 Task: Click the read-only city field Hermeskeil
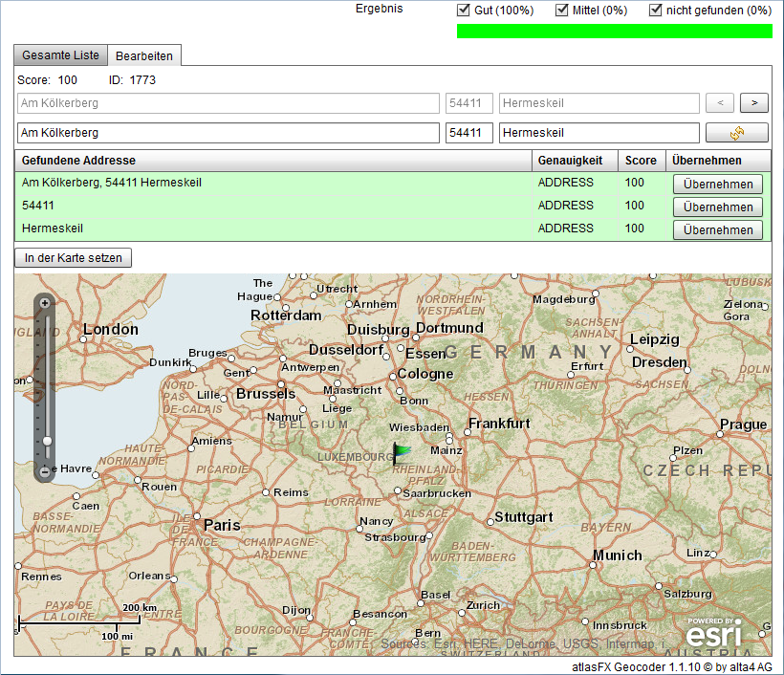[x=599, y=103]
